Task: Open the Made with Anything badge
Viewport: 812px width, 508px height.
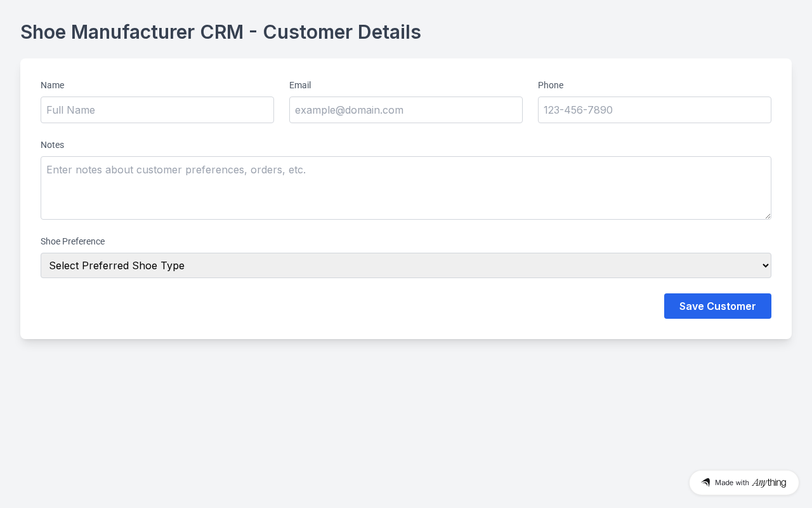Action: tap(743, 483)
